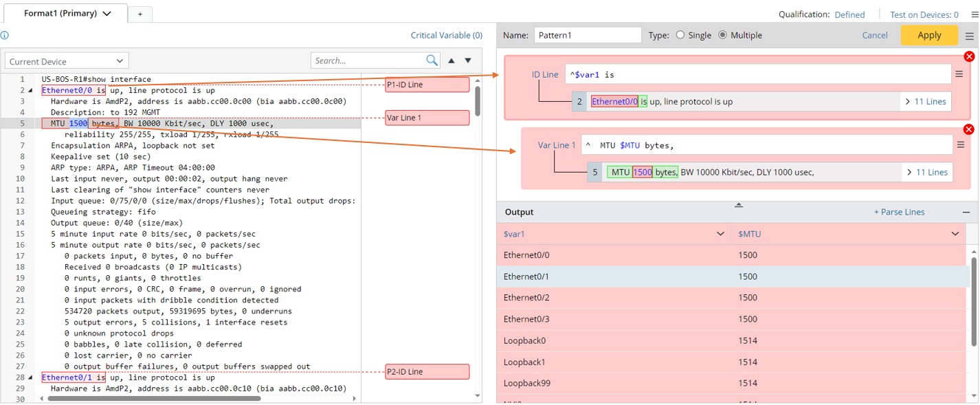Open the Var Line 1 options menu icon

tap(960, 145)
